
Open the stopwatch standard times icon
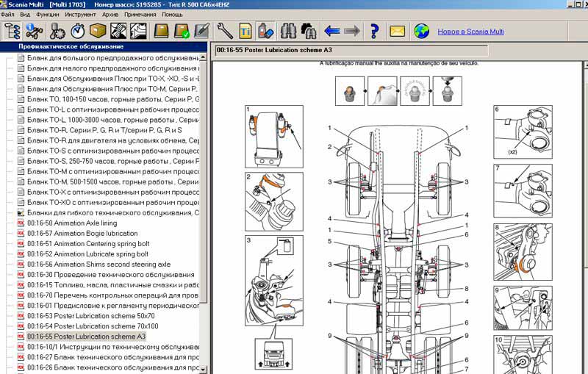(x=78, y=31)
